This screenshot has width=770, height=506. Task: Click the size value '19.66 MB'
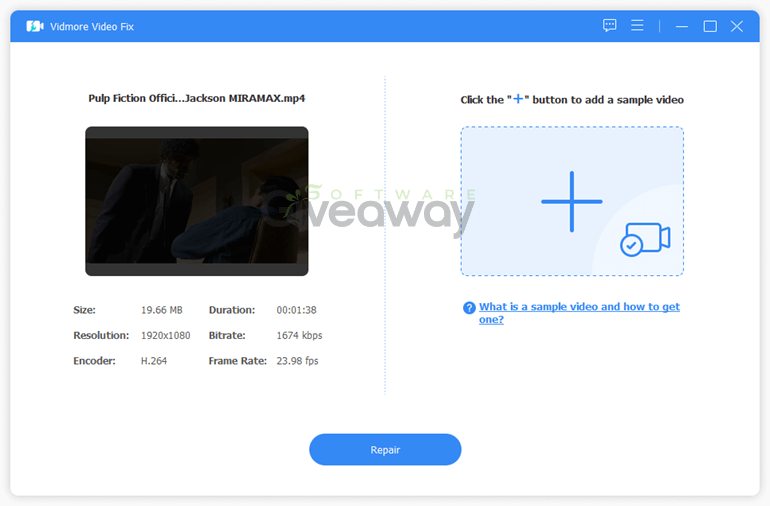point(162,310)
